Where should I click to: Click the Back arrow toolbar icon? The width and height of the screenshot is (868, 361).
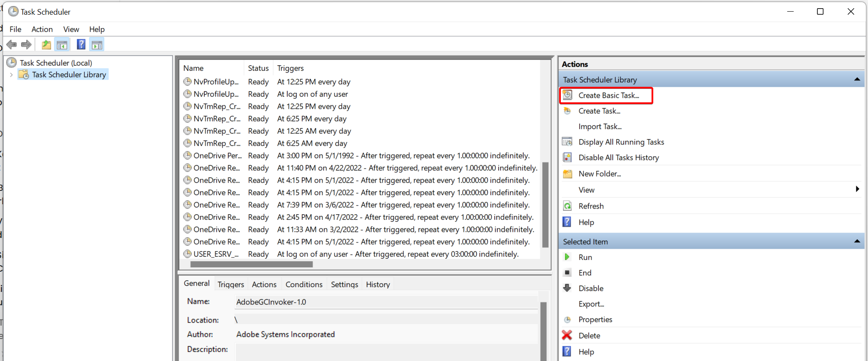point(12,44)
